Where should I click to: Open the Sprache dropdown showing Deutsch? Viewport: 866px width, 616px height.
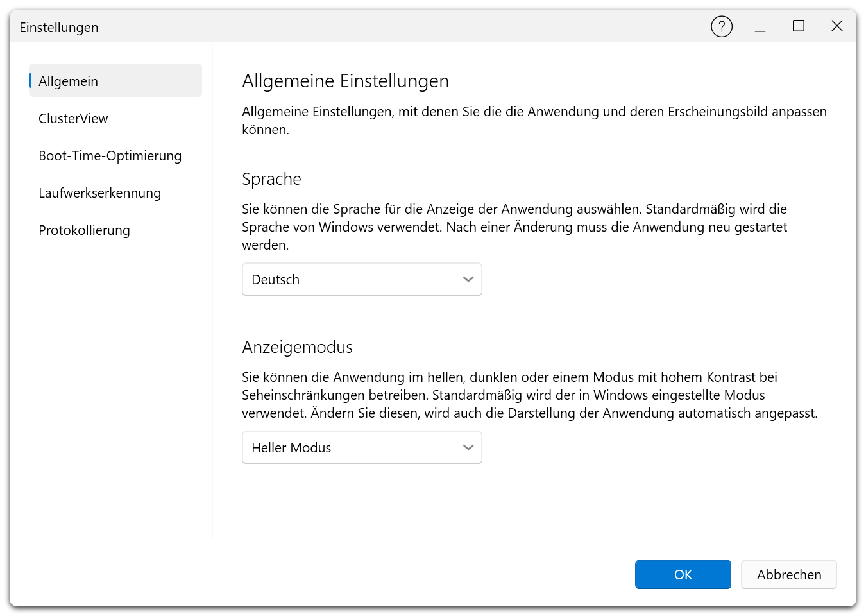pyautogui.click(x=361, y=279)
